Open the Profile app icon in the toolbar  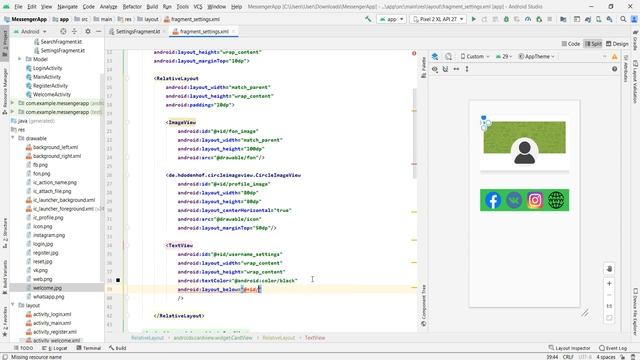coord(528,19)
